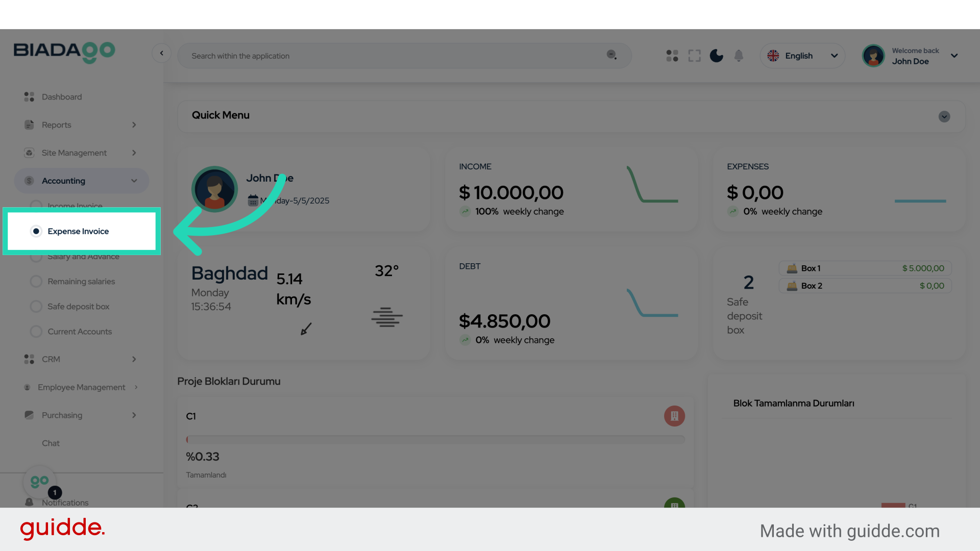Screen dimensions: 980x551
Task: Enter fullscreen using the expand icon
Action: point(694,56)
